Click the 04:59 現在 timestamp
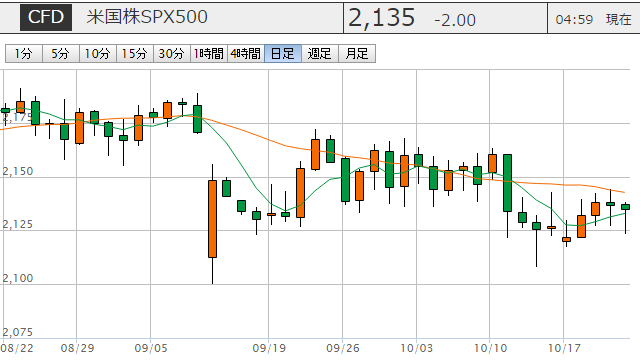This screenshot has height=361, width=641. [594, 19]
